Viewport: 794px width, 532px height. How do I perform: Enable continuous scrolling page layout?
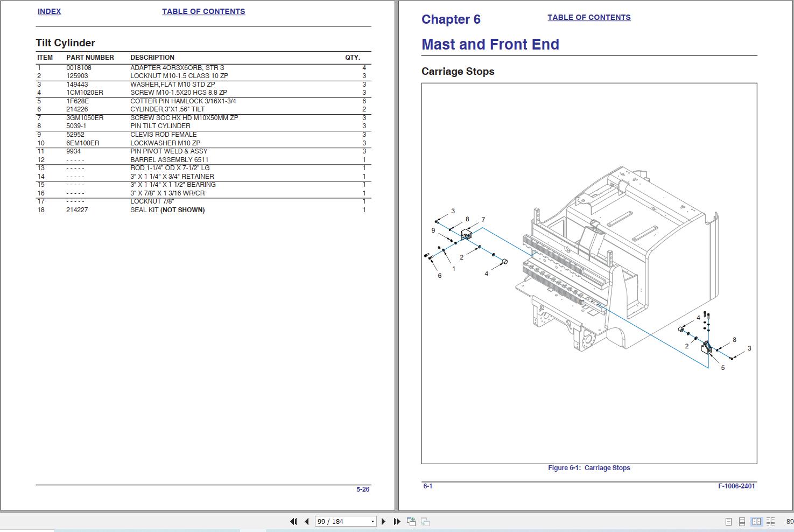[742, 522]
